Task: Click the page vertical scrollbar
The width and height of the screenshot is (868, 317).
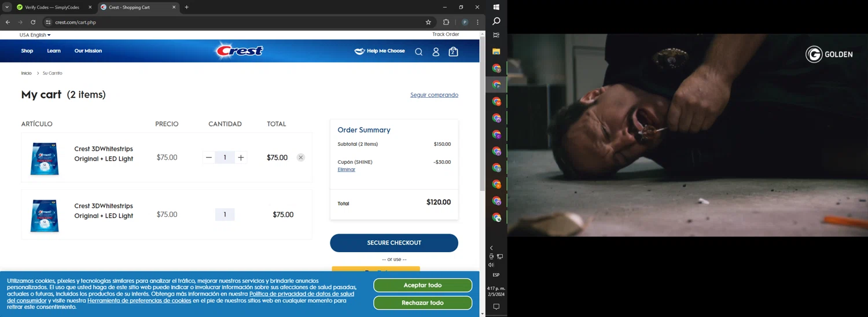Action: [482, 114]
